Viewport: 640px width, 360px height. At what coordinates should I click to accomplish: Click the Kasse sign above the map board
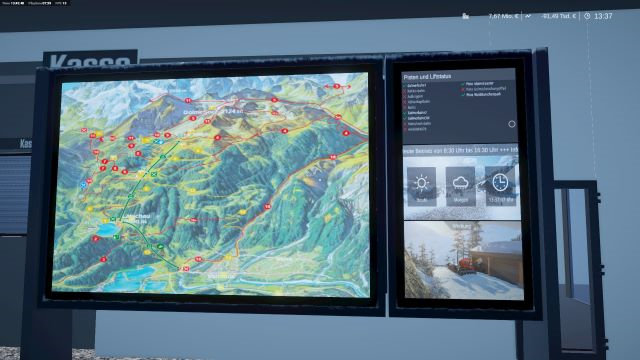coord(90,60)
